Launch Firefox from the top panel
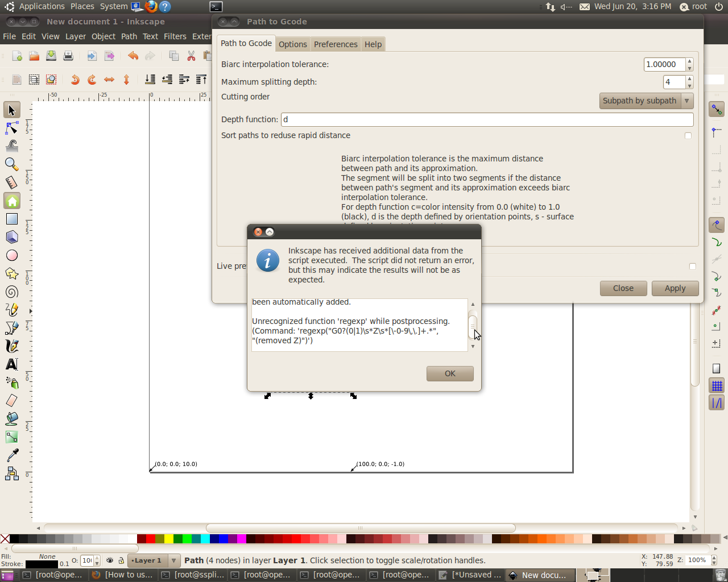This screenshot has width=728, height=582. point(151,6)
